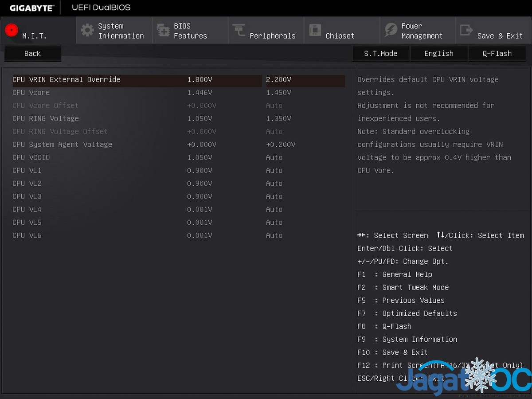Image resolution: width=532 pixels, height=399 pixels.
Task: Change the CPU VL1 Auto setting
Action: point(274,171)
